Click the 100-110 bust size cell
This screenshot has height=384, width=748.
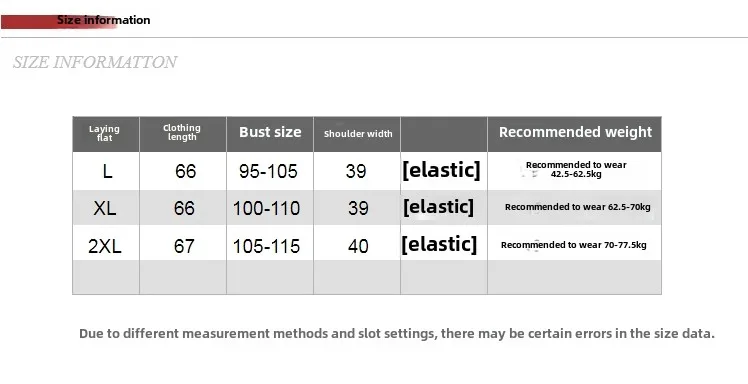click(x=266, y=208)
